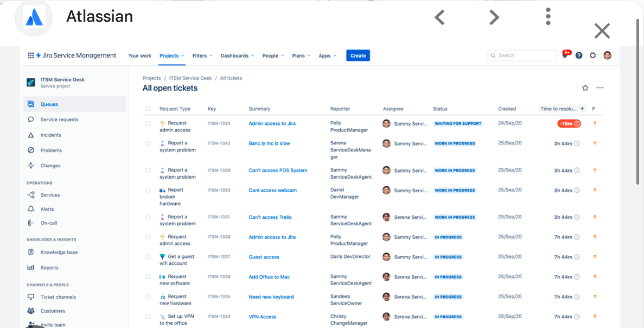Click the All tickets breadcrumb

tap(231, 78)
